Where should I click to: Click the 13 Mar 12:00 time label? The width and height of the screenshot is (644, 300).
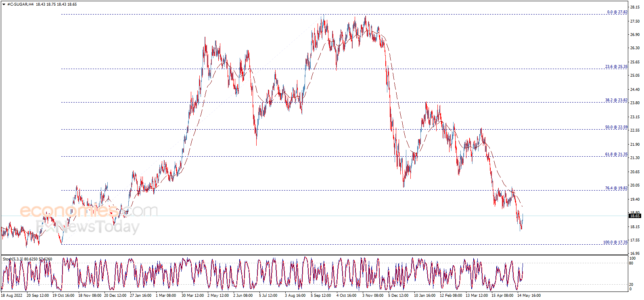point(477,295)
